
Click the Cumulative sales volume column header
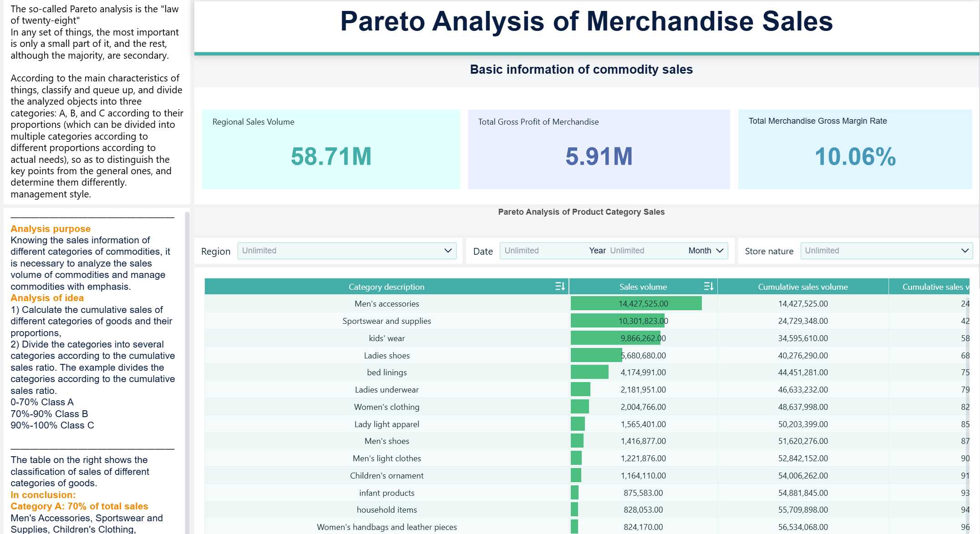(x=803, y=287)
